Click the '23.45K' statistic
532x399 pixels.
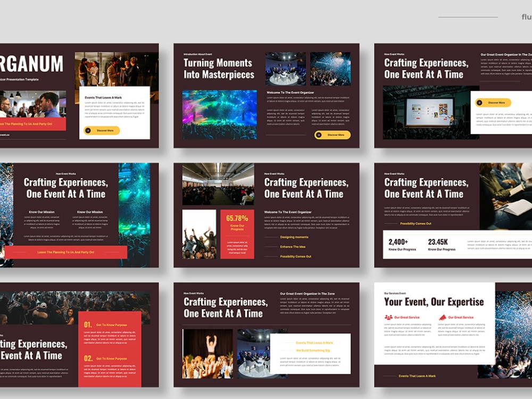(438, 242)
